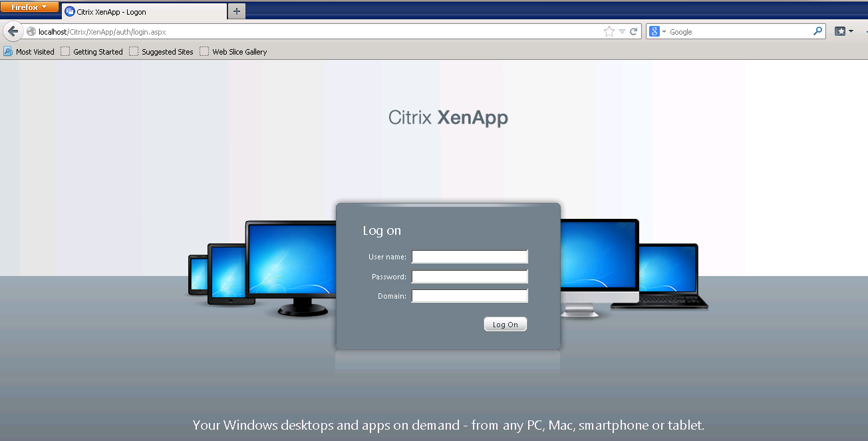The width and height of the screenshot is (868, 441).
Task: Click the Log On button
Action: (x=506, y=325)
